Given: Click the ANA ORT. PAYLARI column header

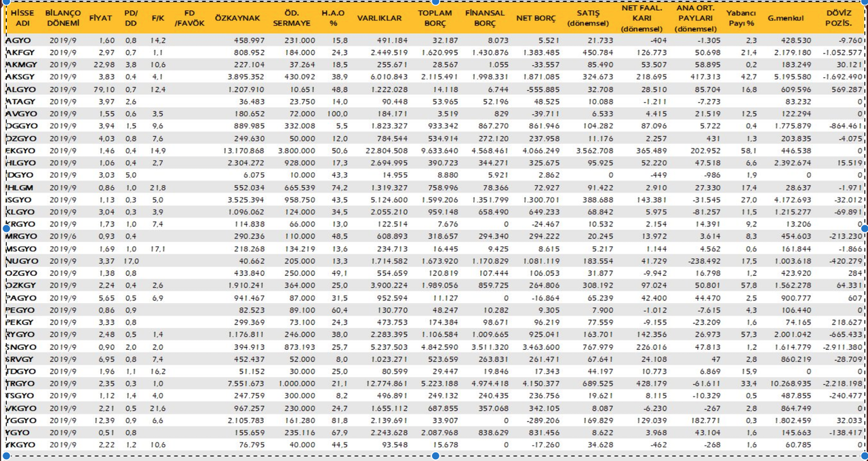Looking at the screenshot, I should pyautogui.click(x=696, y=18).
